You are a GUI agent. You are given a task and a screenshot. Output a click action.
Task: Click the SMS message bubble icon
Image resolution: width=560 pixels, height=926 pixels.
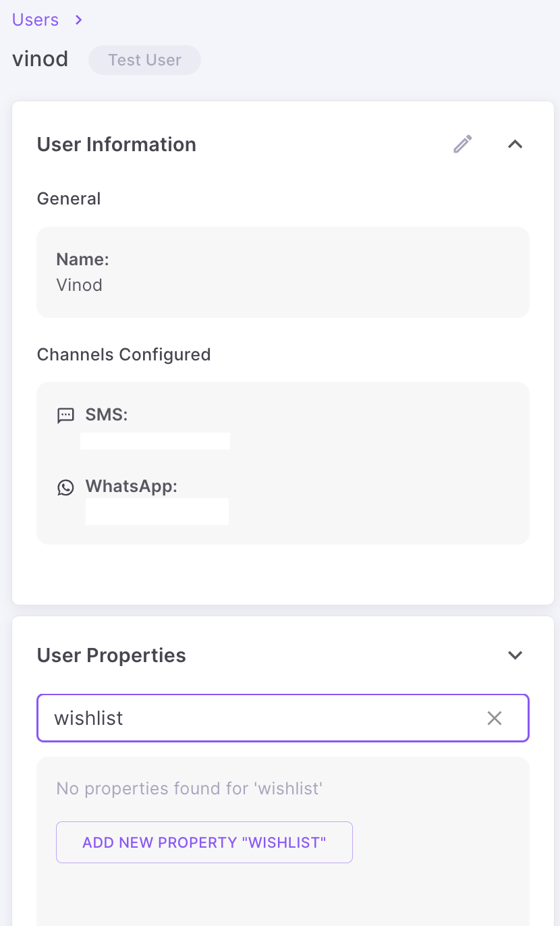click(x=65, y=416)
